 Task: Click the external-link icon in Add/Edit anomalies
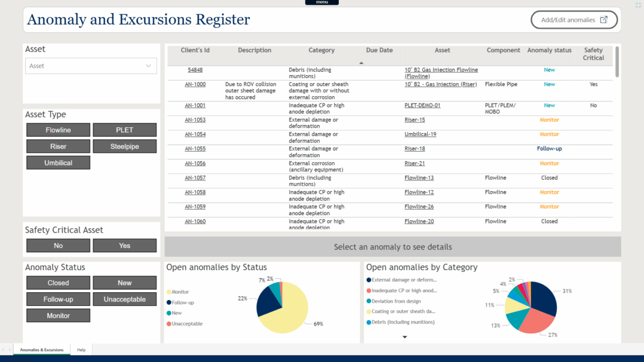(x=604, y=20)
